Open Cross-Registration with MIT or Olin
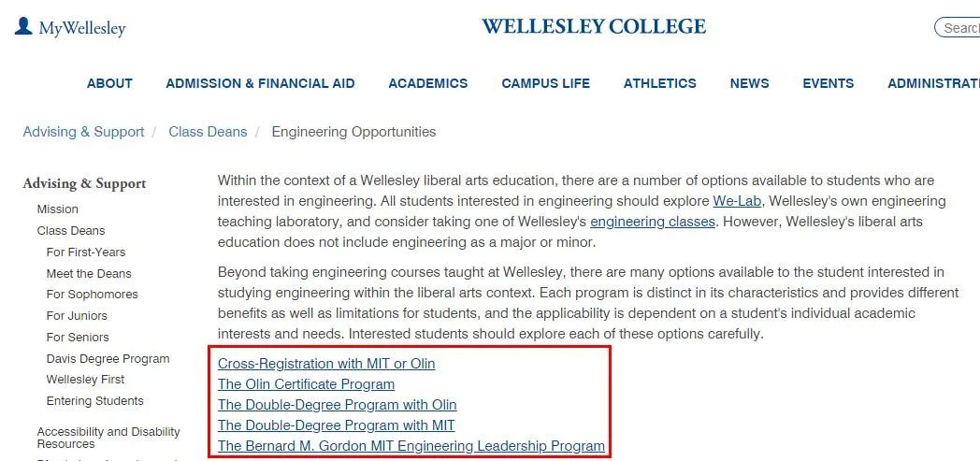The height and width of the screenshot is (461, 980). tap(326, 364)
